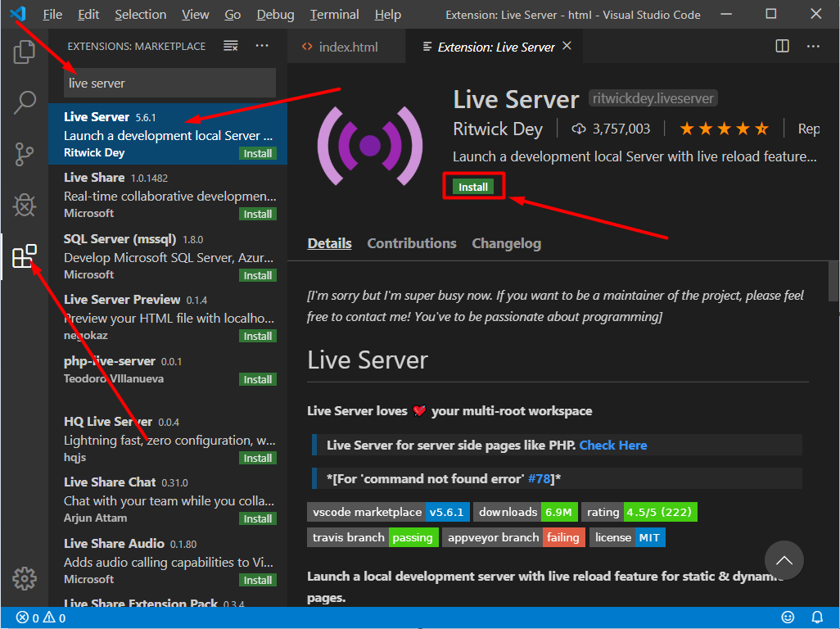The width and height of the screenshot is (840, 629).
Task: Install HQ Live Server extension
Action: (x=258, y=458)
